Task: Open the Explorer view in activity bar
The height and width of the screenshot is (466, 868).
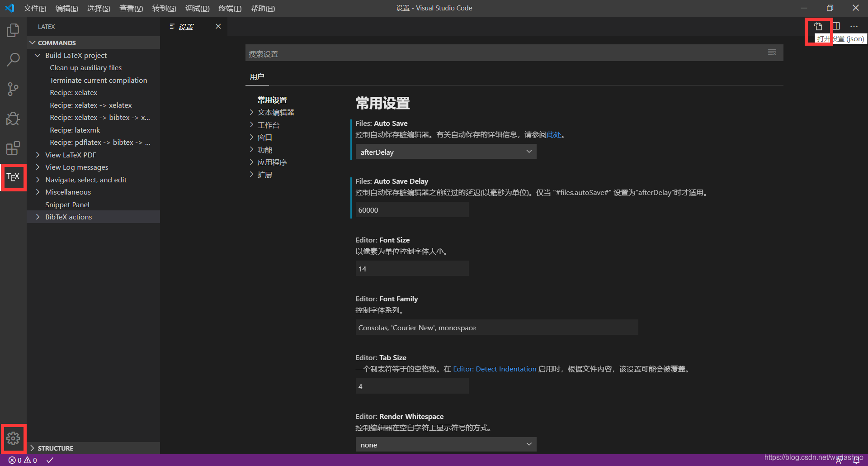Action: click(x=13, y=30)
